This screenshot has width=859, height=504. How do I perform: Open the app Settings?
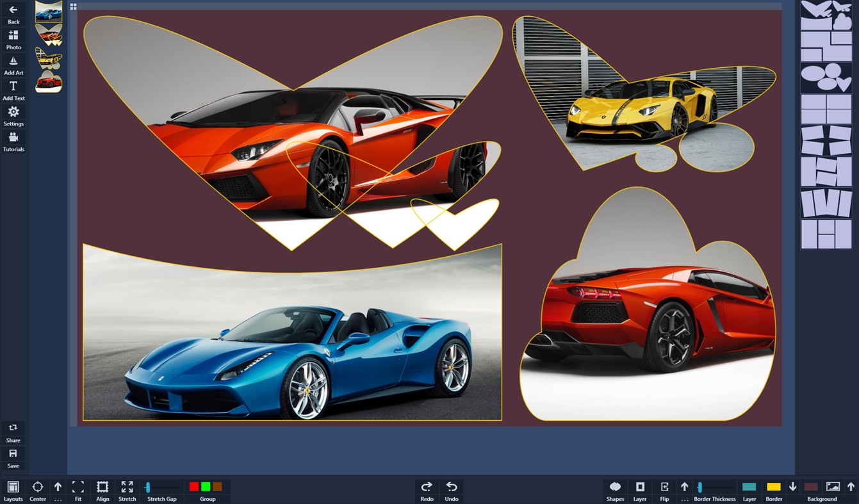pos(13,113)
